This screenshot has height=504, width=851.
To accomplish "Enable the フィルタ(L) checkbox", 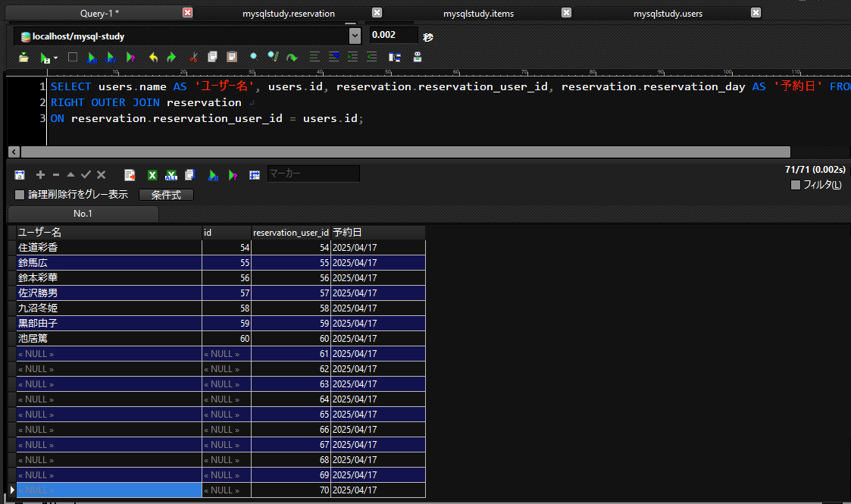I will click(x=795, y=184).
